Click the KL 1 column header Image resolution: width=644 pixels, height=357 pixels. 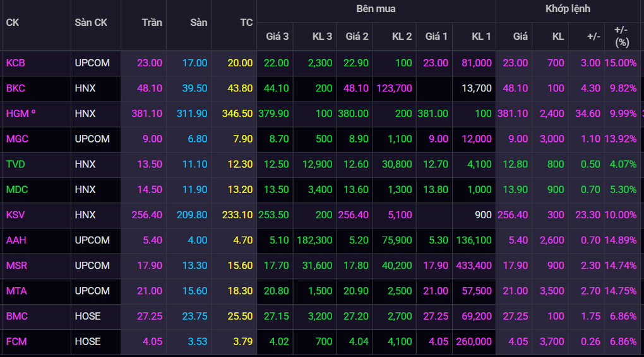pos(481,37)
